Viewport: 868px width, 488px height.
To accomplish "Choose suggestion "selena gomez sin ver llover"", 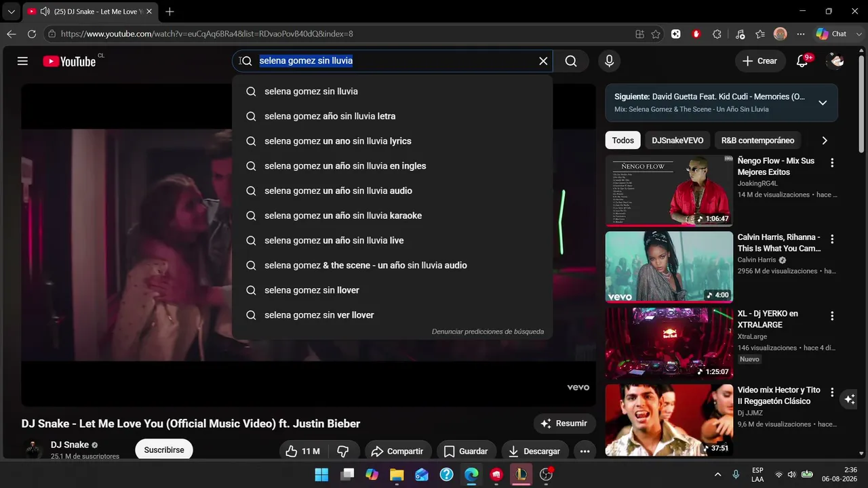I will tap(393, 315).
